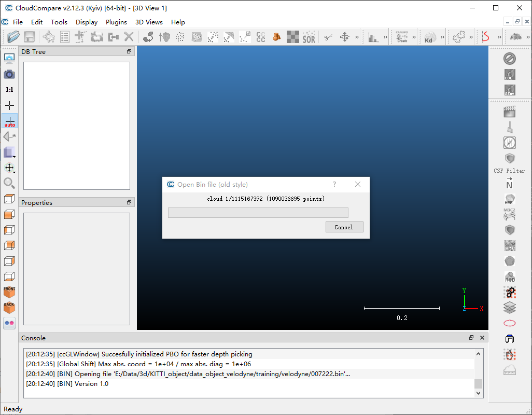This screenshot has width=532, height=415.
Task: Click the Merge entities icon
Action: pyautogui.click(x=113, y=37)
